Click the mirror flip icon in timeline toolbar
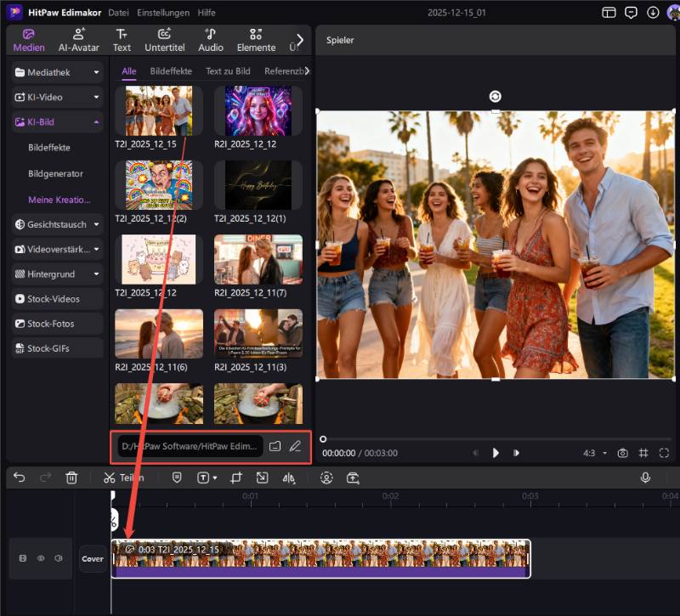Screen dimensions: 680x616 (288, 478)
